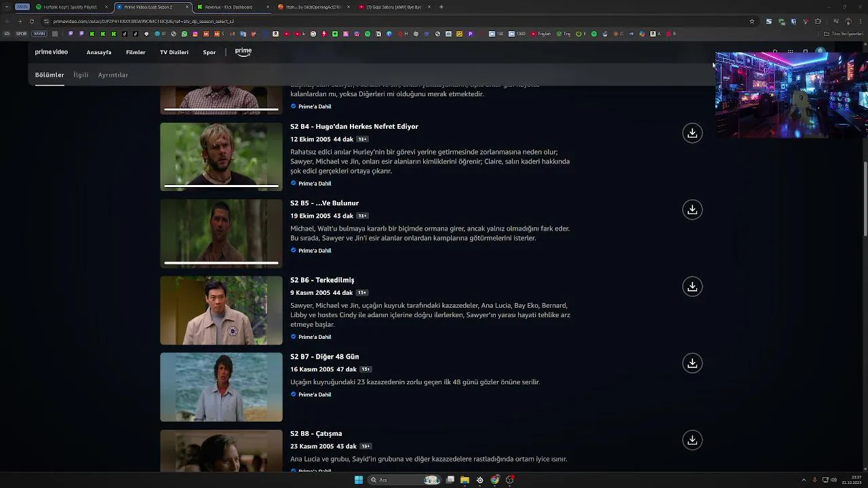Open Windows Start menu
Image resolution: width=868 pixels, height=488 pixels.
tap(359, 480)
